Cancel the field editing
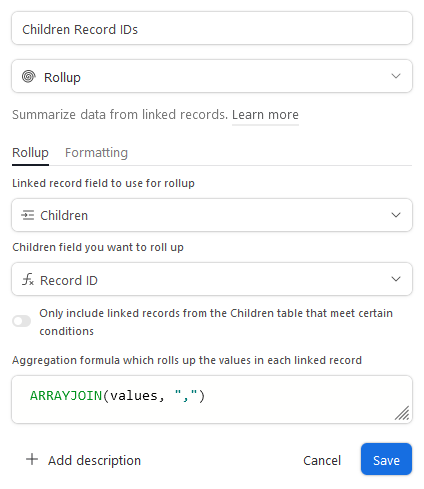Image resolution: width=424 pixels, height=489 pixels. 322,460
